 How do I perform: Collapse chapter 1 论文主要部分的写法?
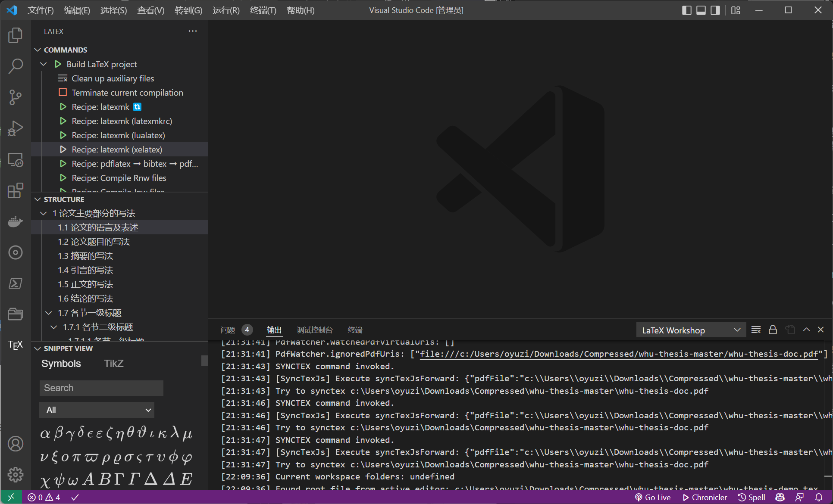pyautogui.click(x=44, y=213)
